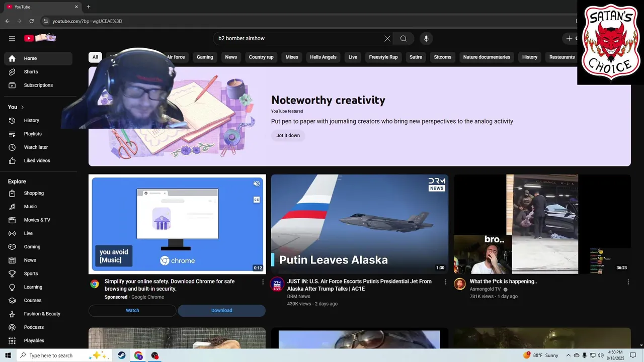Open Live in Explore section
644x362 pixels.
[38, 233]
